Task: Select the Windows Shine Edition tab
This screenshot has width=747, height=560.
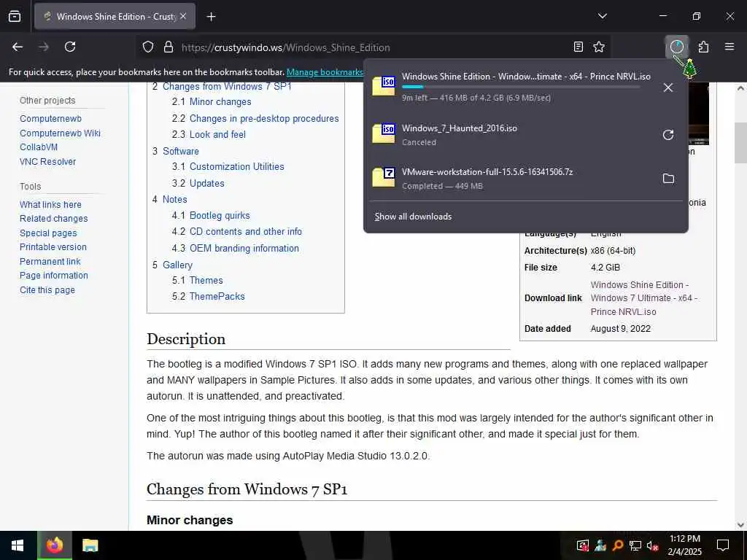Action: (x=115, y=17)
